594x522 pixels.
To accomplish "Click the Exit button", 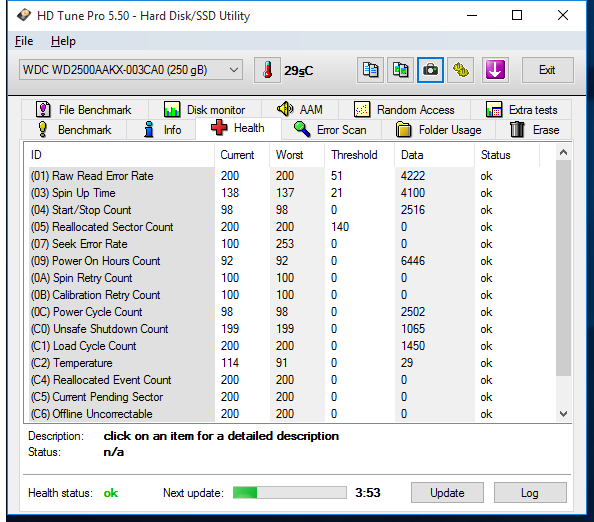I will coord(547,70).
